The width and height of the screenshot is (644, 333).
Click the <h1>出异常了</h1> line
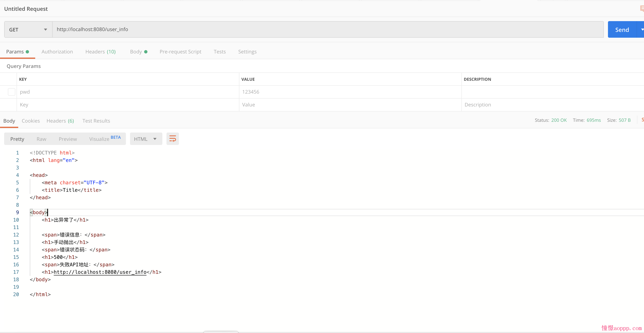click(x=65, y=220)
